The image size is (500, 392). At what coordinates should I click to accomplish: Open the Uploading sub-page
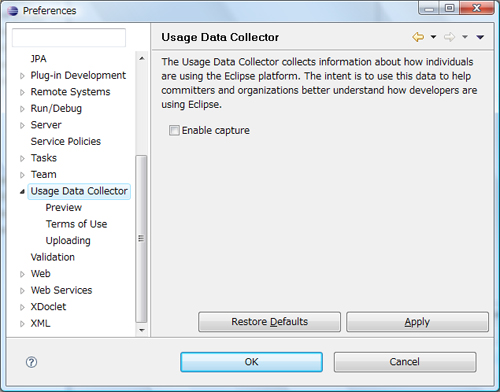68,241
